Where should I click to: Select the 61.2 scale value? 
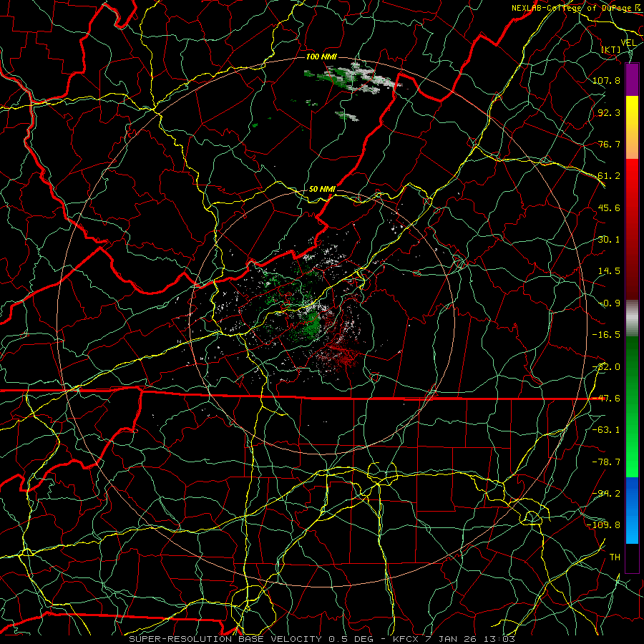click(x=609, y=176)
